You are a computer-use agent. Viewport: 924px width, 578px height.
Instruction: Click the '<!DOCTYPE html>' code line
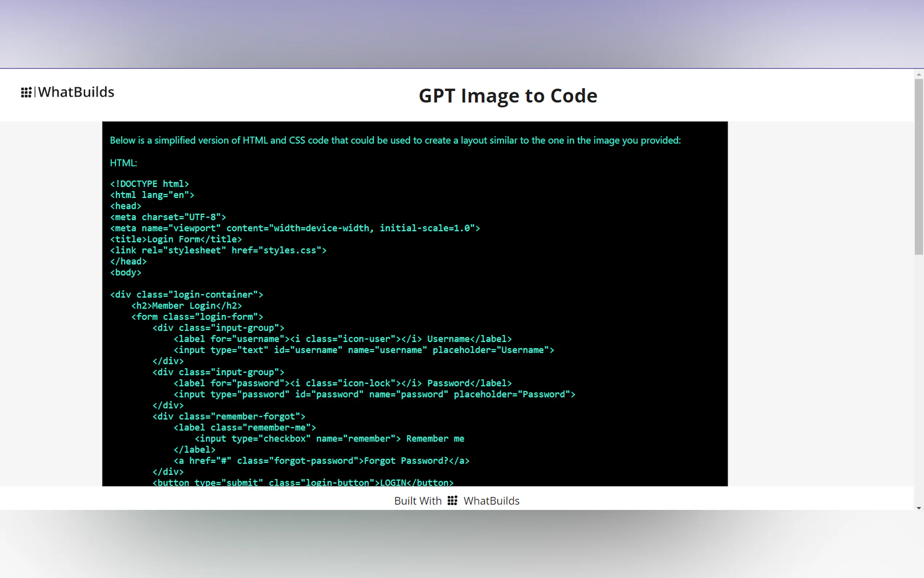(x=150, y=184)
